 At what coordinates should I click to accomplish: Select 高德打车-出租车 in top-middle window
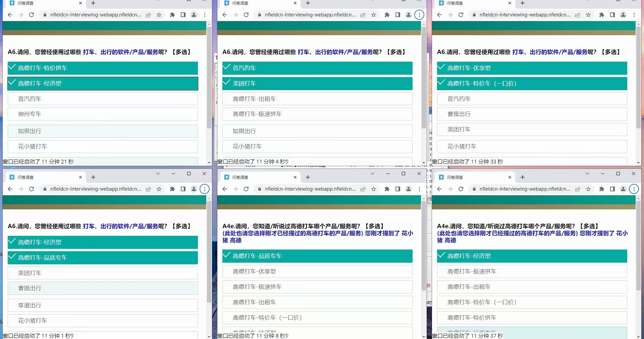[x=317, y=99]
